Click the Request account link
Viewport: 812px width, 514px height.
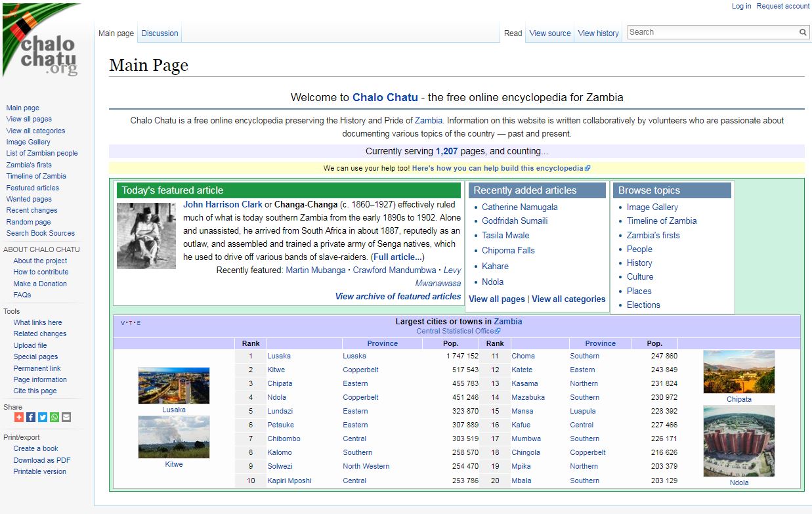[783, 6]
